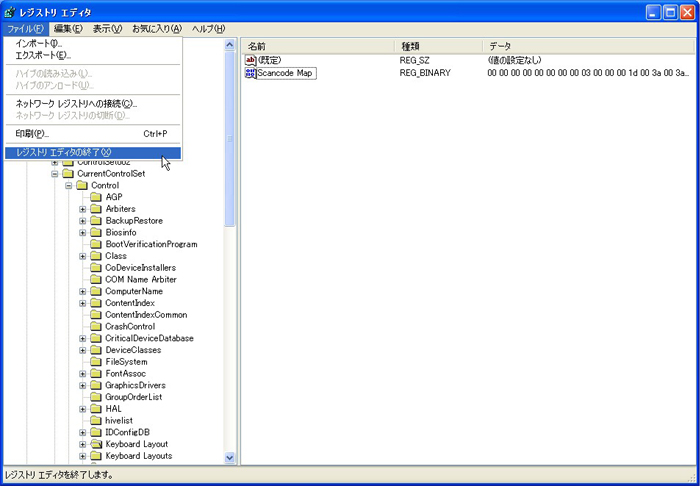
Task: Click the REG_BINARY type cell
Action: [x=425, y=73]
